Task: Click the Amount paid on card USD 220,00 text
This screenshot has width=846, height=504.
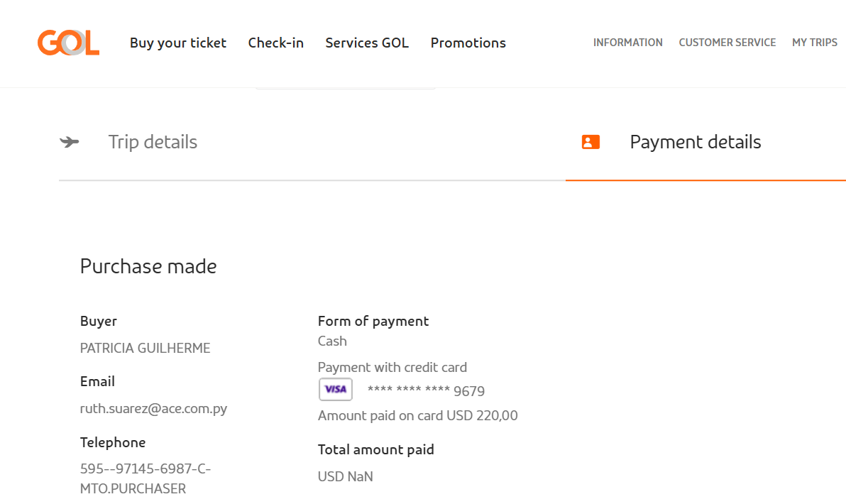Action: (417, 415)
